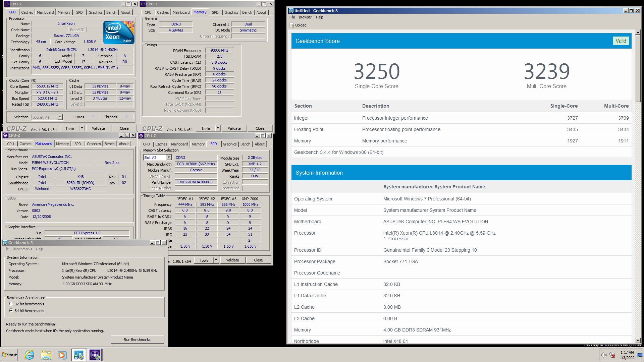Click the Geekbench vertical scrollbar thumb

tap(638, 69)
